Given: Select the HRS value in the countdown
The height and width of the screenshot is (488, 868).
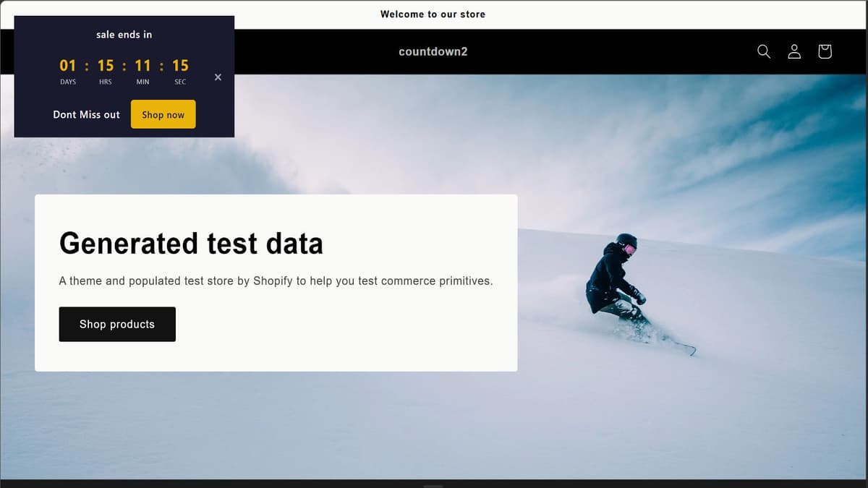Looking at the screenshot, I should [x=105, y=65].
